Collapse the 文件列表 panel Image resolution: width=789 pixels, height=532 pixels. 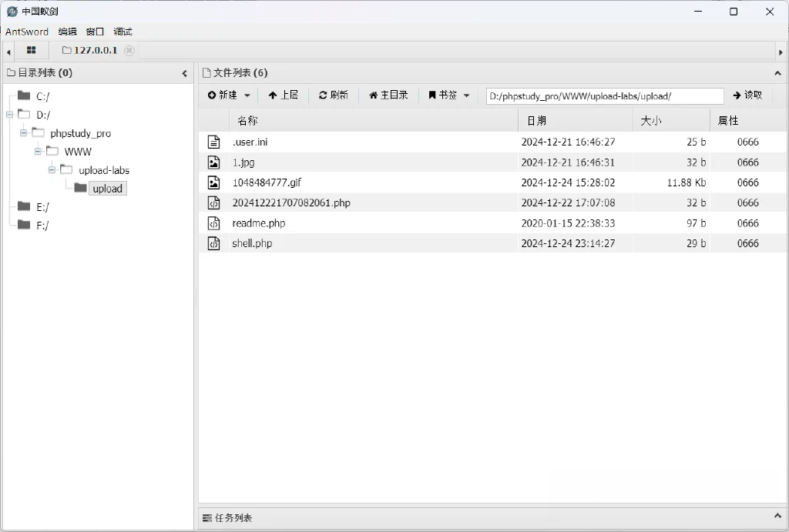pos(777,73)
